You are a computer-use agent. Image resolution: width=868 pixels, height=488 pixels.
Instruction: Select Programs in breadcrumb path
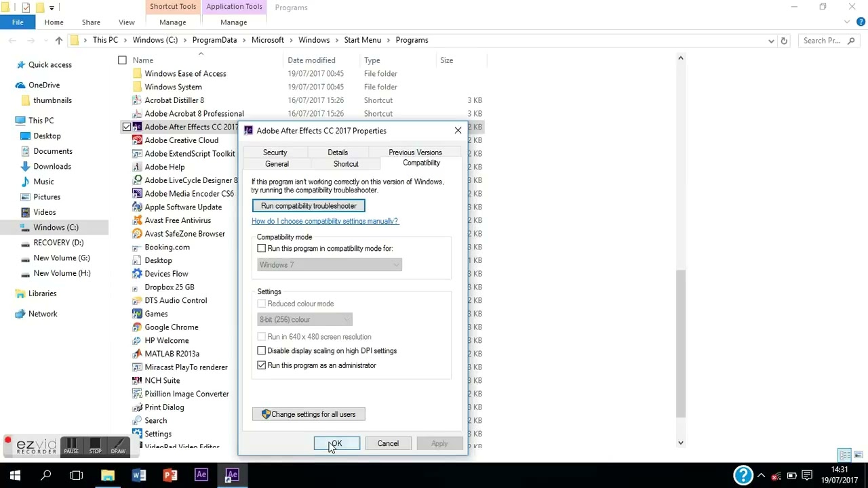point(412,41)
